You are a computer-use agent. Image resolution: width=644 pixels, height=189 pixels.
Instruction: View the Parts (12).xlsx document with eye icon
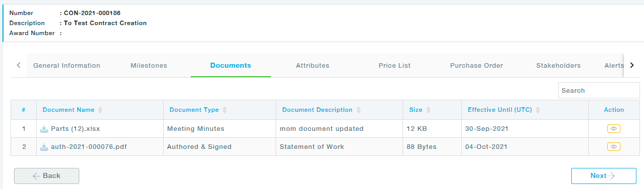[x=613, y=129]
